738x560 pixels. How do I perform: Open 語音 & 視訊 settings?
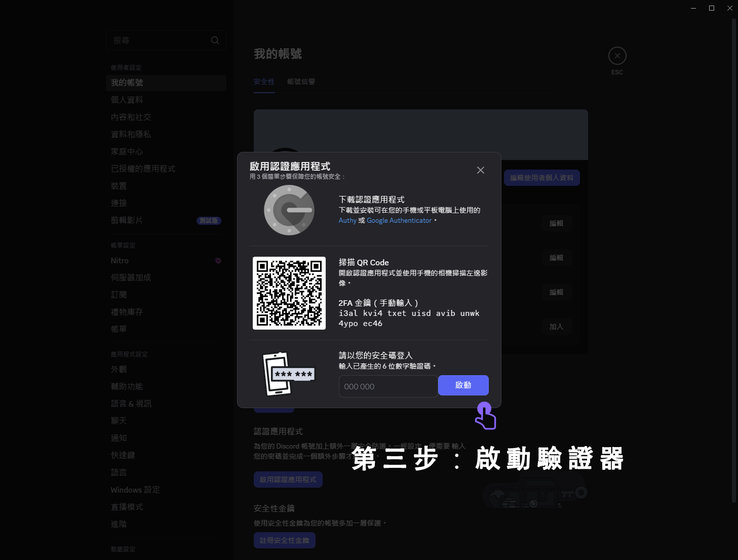click(x=166, y=404)
